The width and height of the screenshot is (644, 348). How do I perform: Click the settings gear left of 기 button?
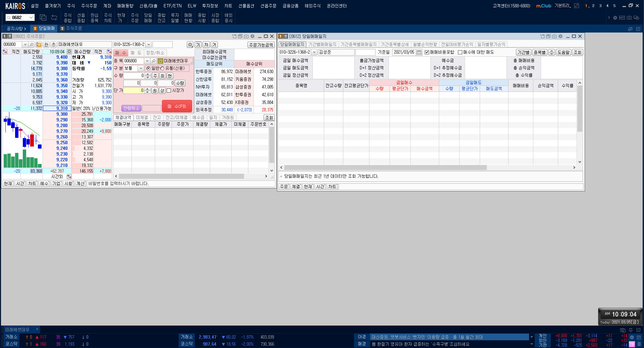190,45
